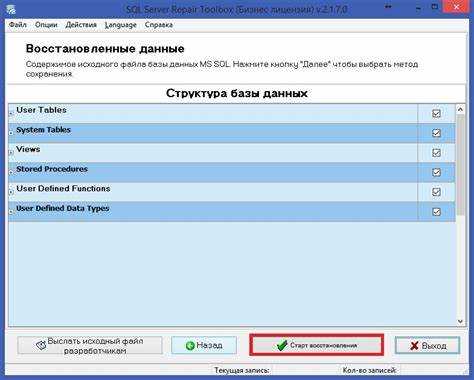Screen dimensions: 474x380
Task: Select the Stored Procedures row label
Action: click(x=52, y=169)
